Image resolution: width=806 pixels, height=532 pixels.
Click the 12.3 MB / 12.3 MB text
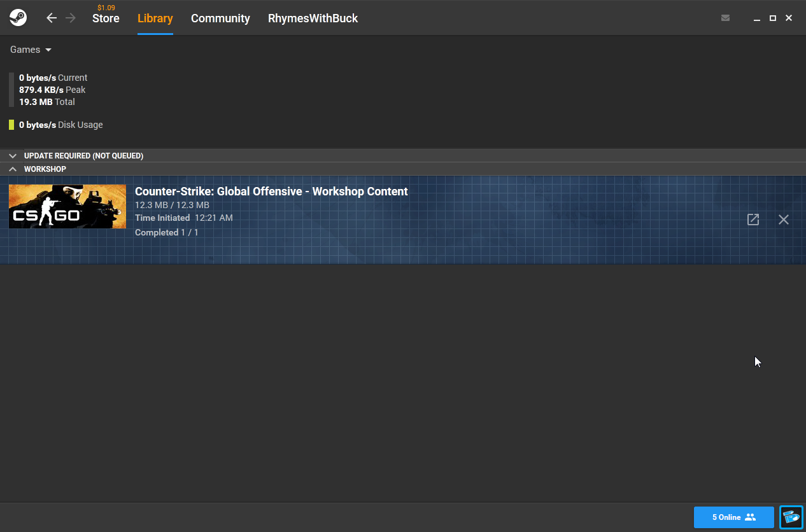click(x=172, y=205)
